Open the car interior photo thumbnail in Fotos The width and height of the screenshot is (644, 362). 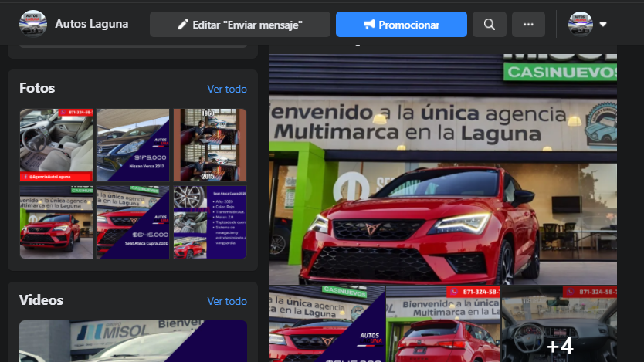[x=56, y=145]
